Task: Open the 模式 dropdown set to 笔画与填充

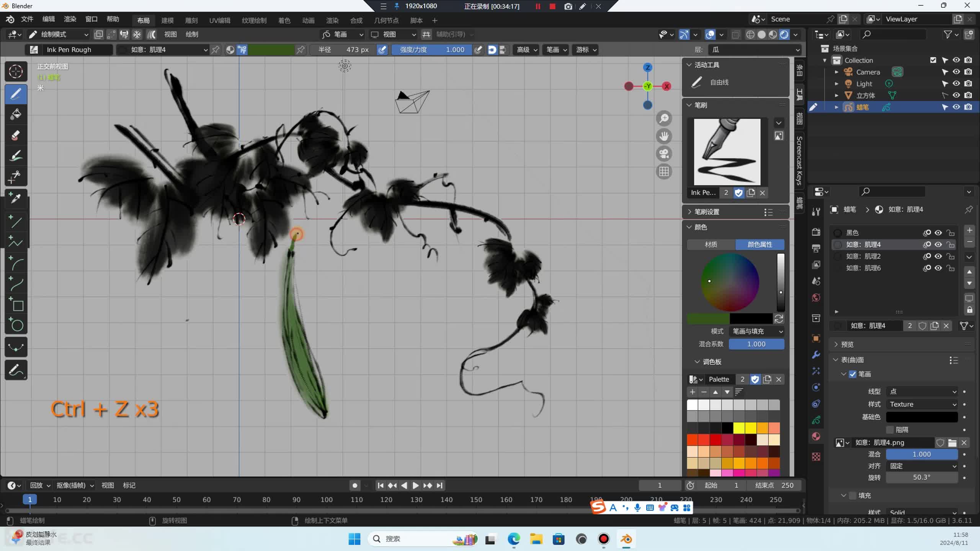Action: (x=756, y=331)
